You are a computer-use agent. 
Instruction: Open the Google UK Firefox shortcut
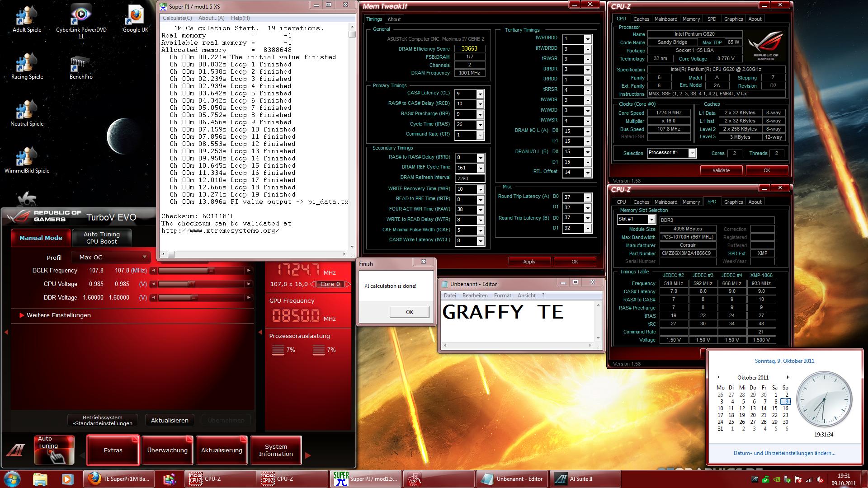[136, 20]
